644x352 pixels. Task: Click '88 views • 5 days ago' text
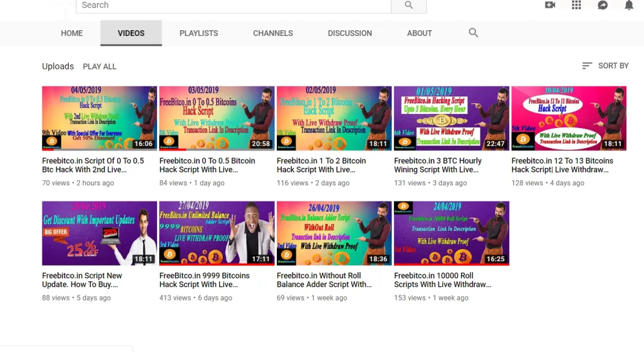[77, 298]
